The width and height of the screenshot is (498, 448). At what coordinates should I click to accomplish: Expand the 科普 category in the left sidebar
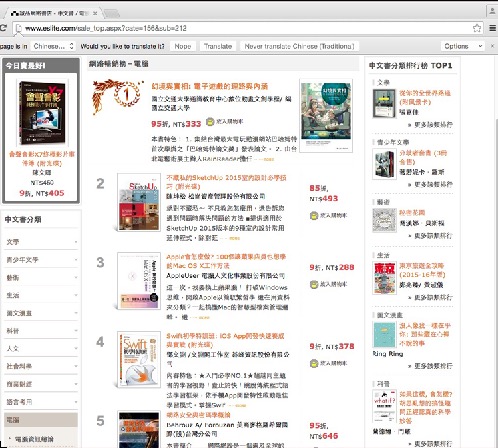(x=41, y=331)
